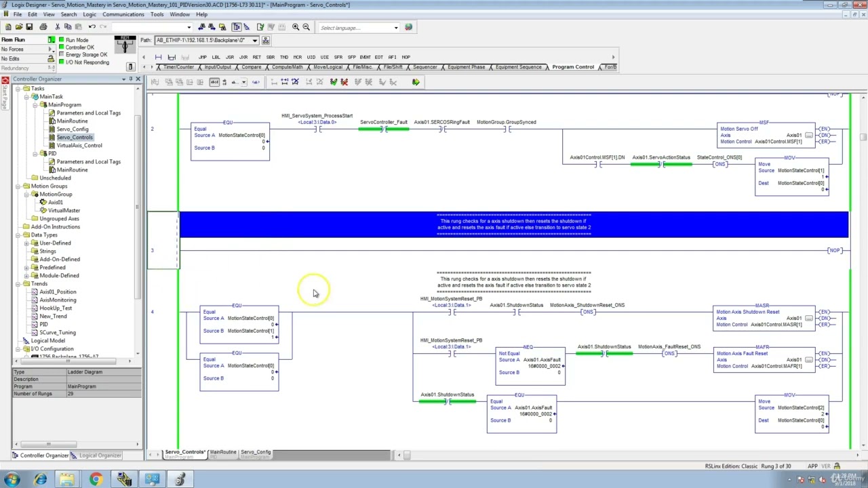
Task: Insert the RET instruction
Action: [256, 57]
